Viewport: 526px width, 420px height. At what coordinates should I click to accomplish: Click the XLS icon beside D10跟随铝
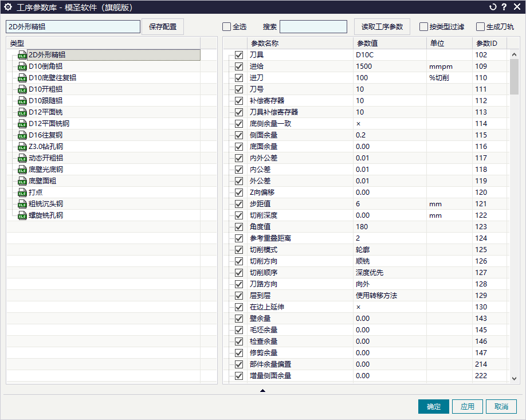(x=22, y=101)
